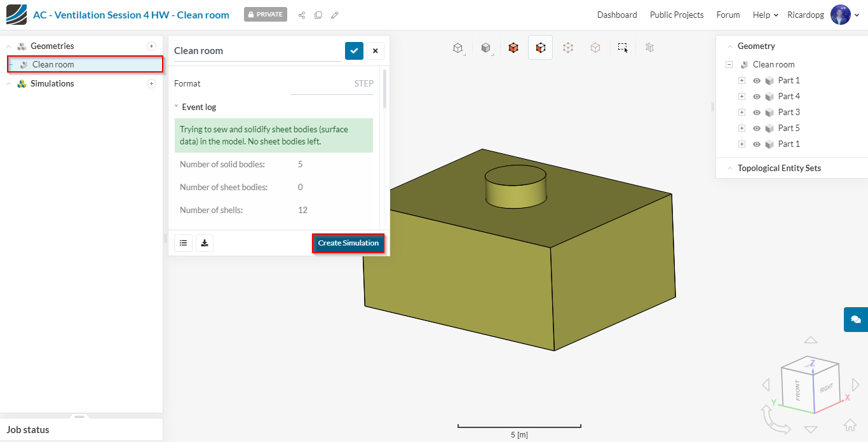Open the Help menu
The width and height of the screenshot is (868, 442).
765,15
